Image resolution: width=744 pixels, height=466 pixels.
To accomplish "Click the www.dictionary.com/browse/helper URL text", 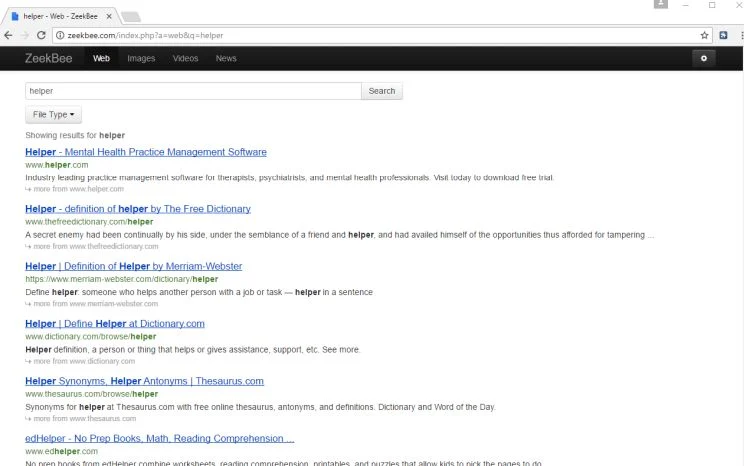I will click(x=91, y=337).
